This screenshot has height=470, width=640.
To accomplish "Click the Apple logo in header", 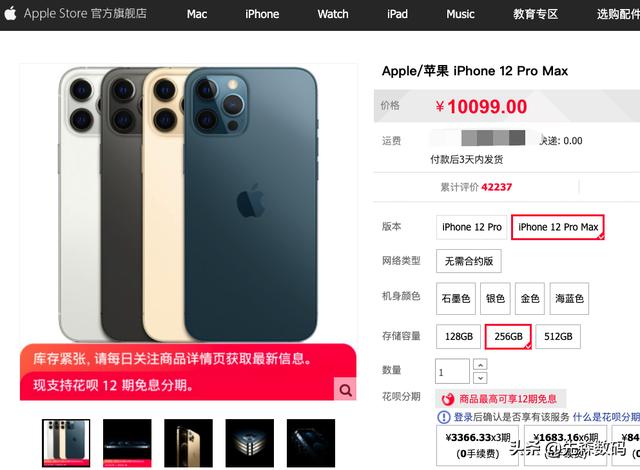I will [10, 13].
